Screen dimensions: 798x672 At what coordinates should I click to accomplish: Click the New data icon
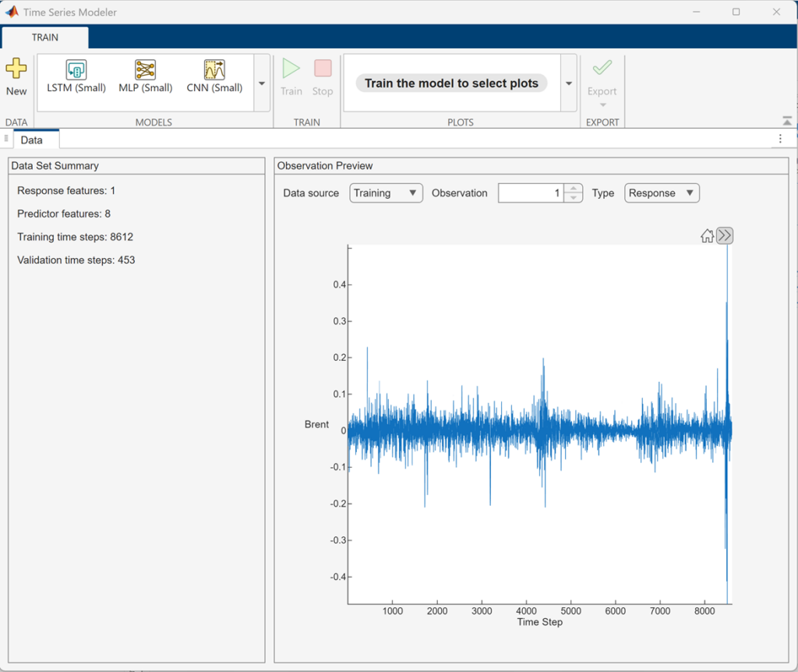16,76
